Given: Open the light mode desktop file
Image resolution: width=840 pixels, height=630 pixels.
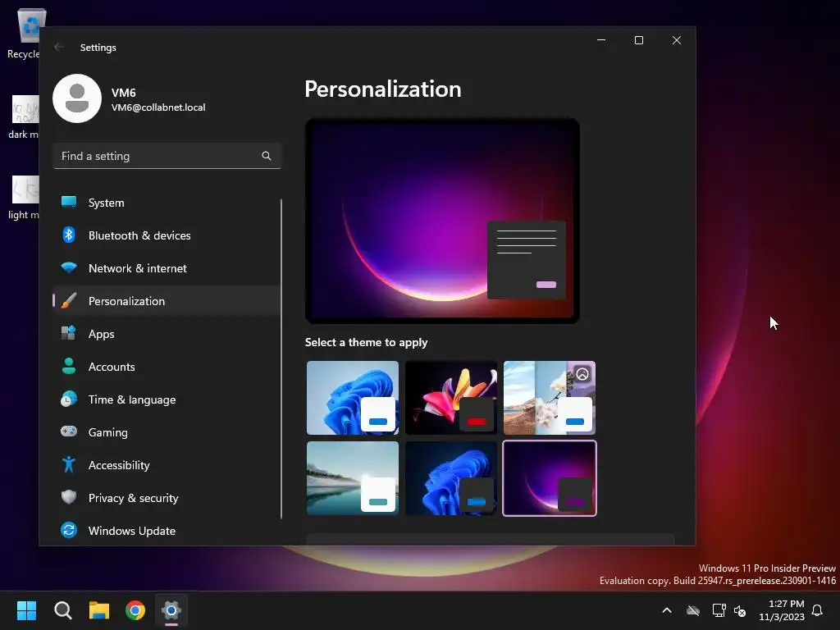Looking at the screenshot, I should click(24, 198).
